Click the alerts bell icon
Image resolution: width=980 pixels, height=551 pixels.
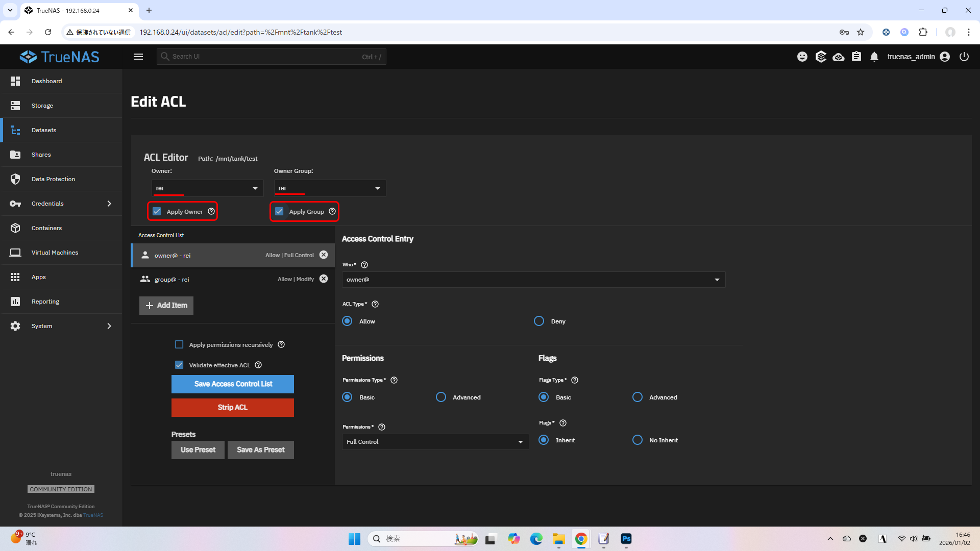tap(874, 57)
